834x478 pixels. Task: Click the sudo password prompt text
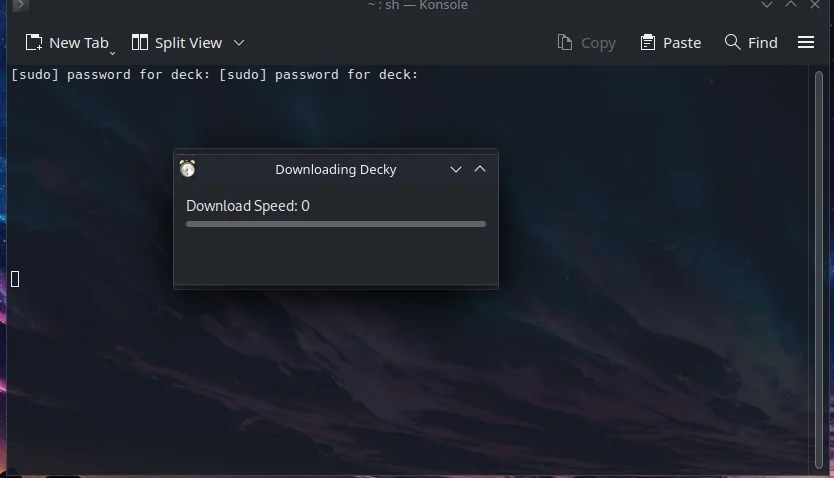click(215, 74)
